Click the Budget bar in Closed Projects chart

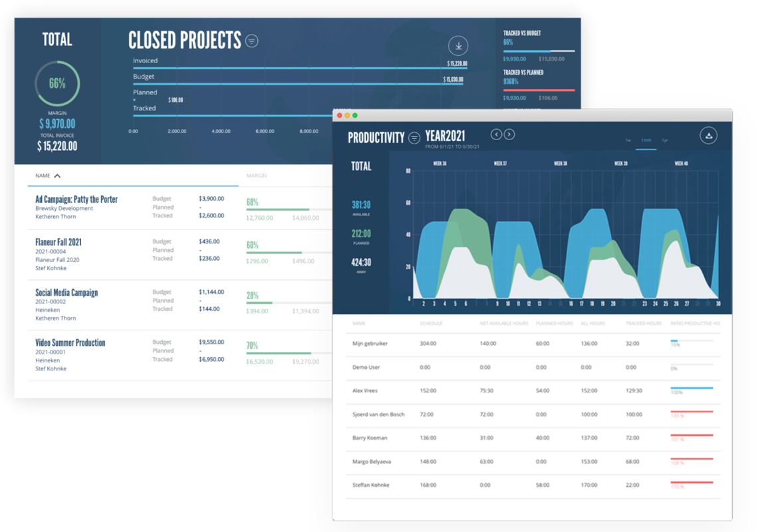pyautogui.click(x=298, y=84)
